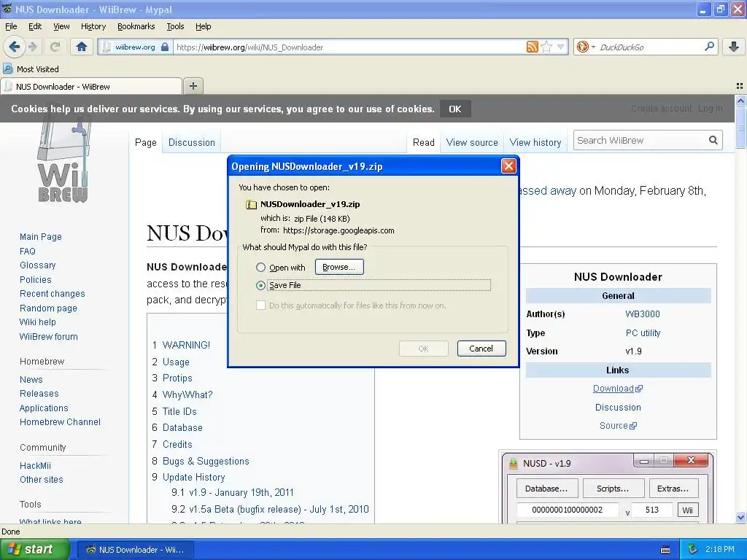Dismiss the cookie notice with OK
This screenshot has height=560, width=747.
coord(455,109)
